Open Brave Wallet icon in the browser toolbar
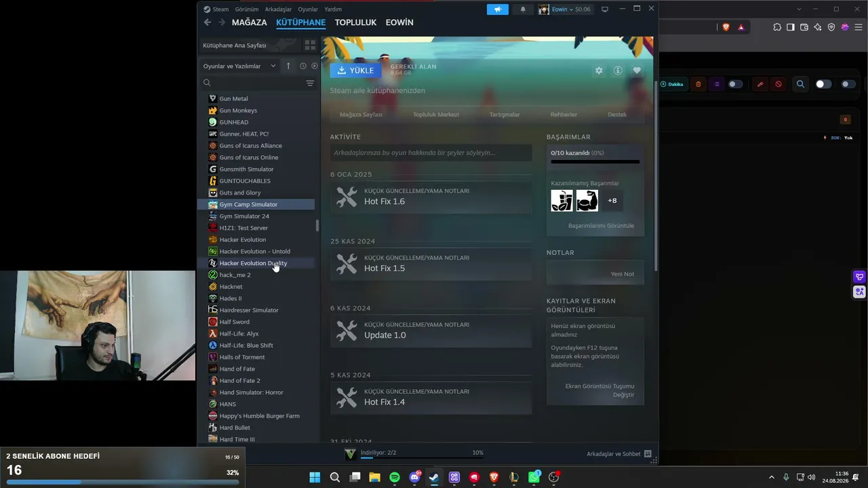Screen dimensions: 868x488 pyautogui.click(x=804, y=27)
